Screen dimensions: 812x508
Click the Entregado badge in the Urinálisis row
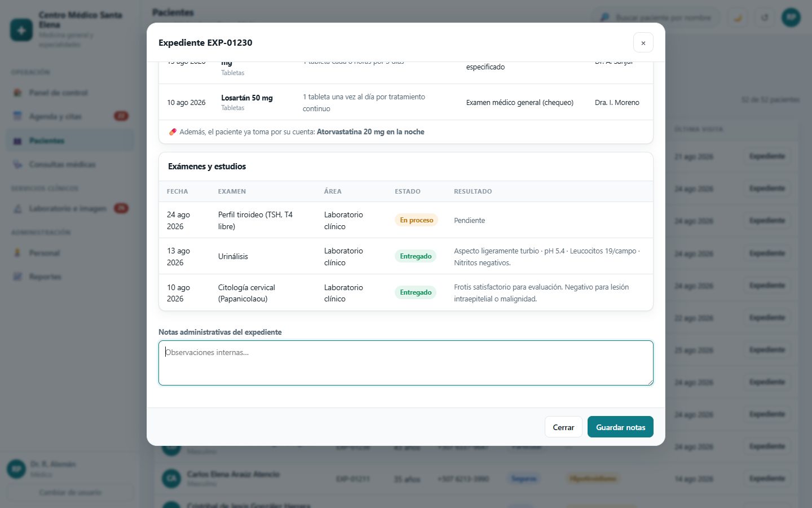click(x=416, y=256)
